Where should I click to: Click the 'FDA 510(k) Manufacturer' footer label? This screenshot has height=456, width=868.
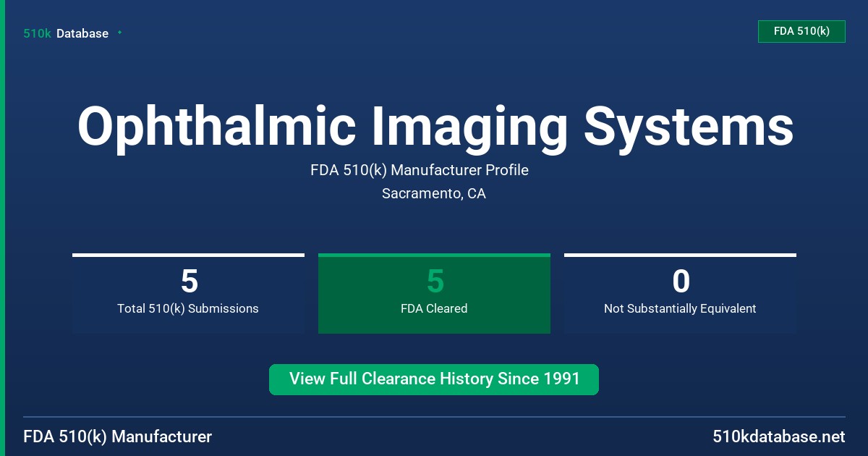(118, 437)
